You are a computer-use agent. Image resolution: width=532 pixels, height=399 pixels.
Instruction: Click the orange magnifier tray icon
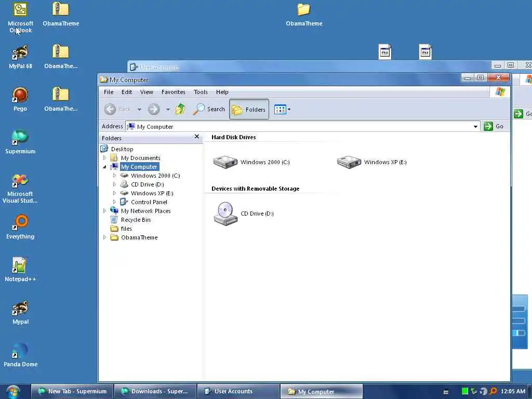coord(494,391)
